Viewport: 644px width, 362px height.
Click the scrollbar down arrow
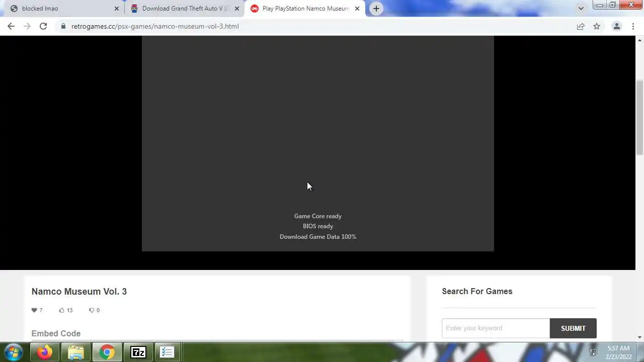pos(639,337)
